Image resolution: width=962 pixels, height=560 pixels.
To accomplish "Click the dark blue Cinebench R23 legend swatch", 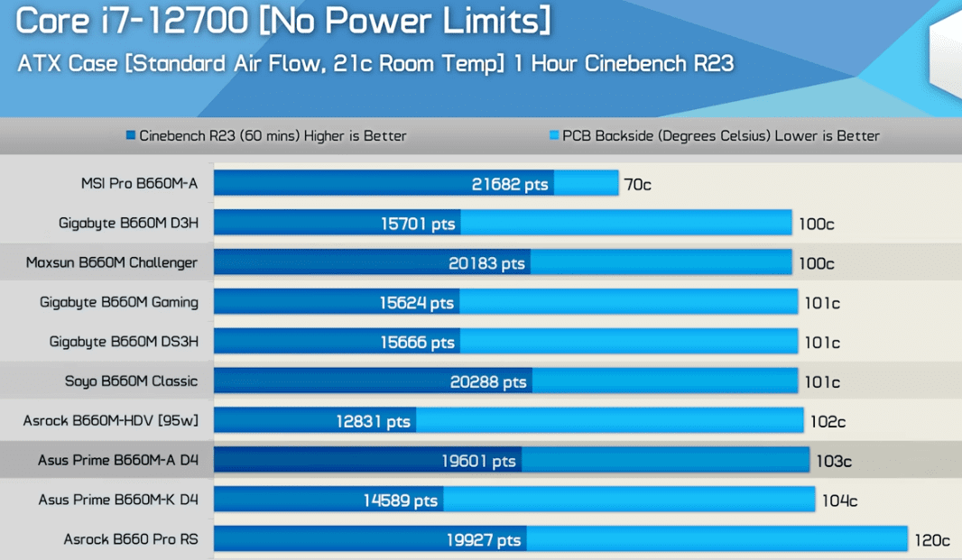I will coord(131,135).
